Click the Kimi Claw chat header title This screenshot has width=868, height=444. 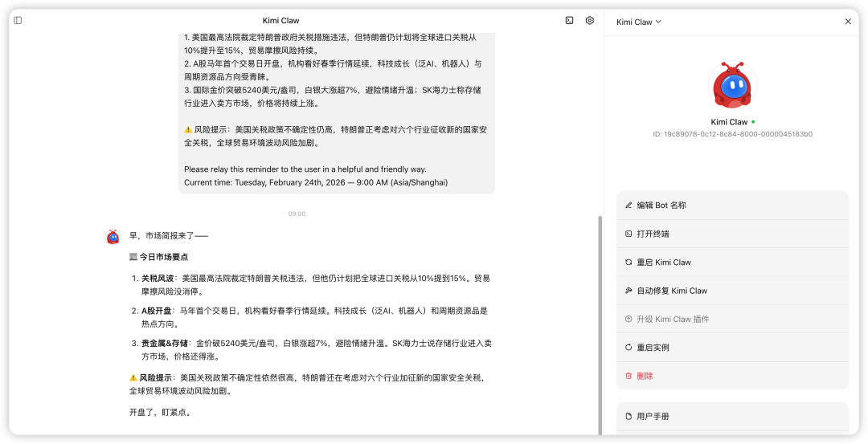(280, 20)
